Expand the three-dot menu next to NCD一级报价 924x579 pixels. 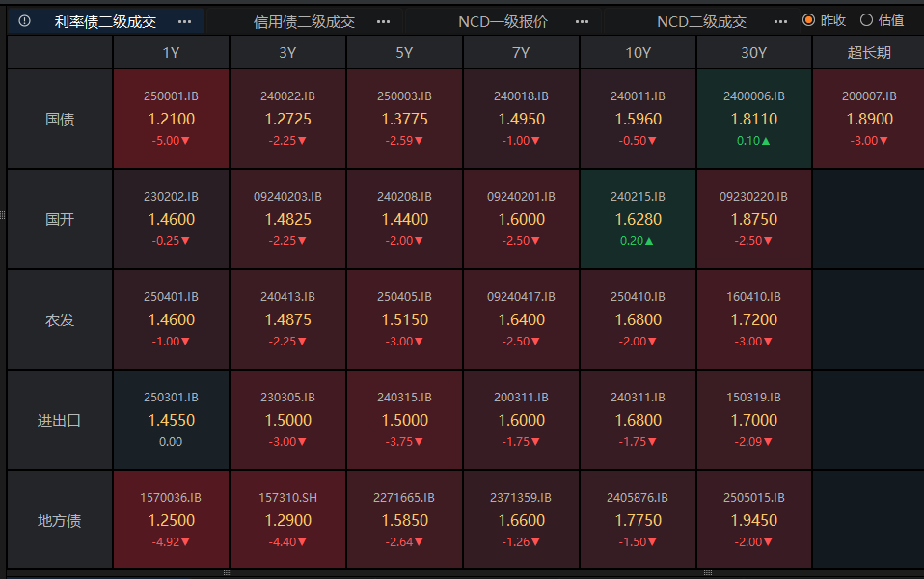tap(582, 21)
